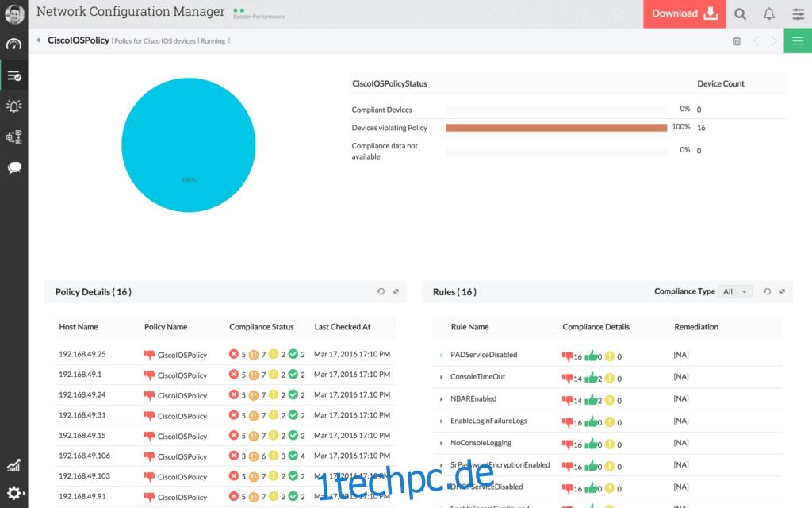
Task: Open the device inventory sidebar icon
Action: 14,137
